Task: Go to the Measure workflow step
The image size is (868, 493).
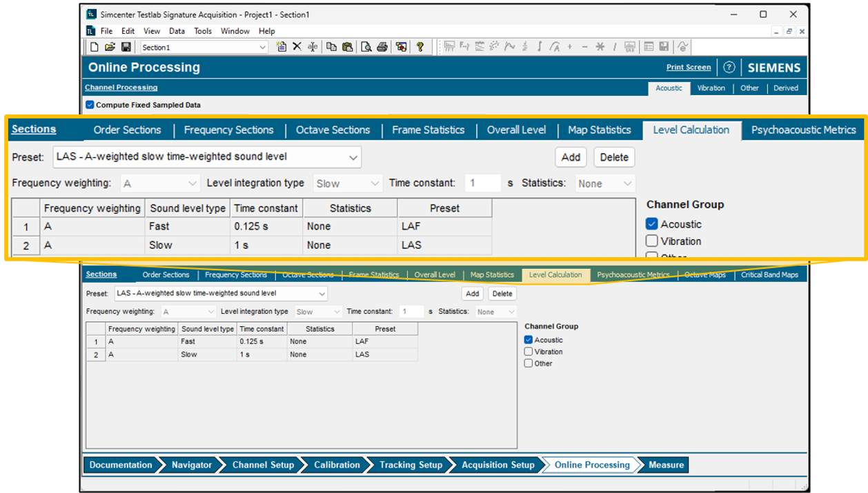Action: [666, 465]
